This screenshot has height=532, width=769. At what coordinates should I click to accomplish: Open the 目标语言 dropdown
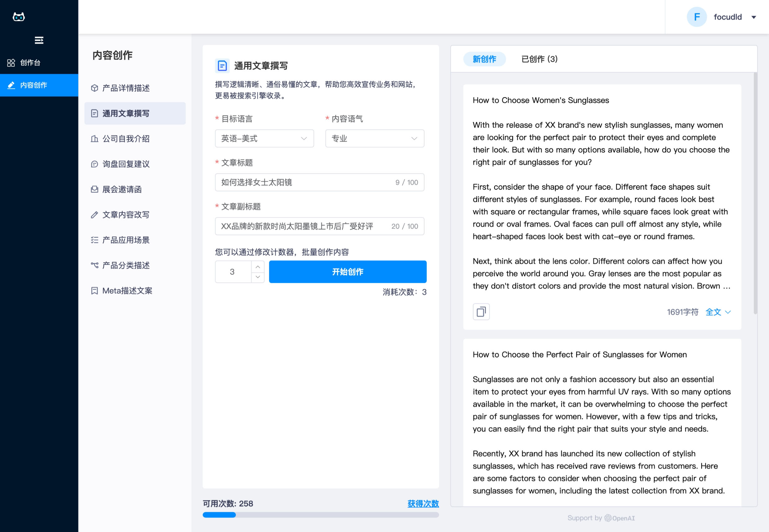click(x=264, y=138)
